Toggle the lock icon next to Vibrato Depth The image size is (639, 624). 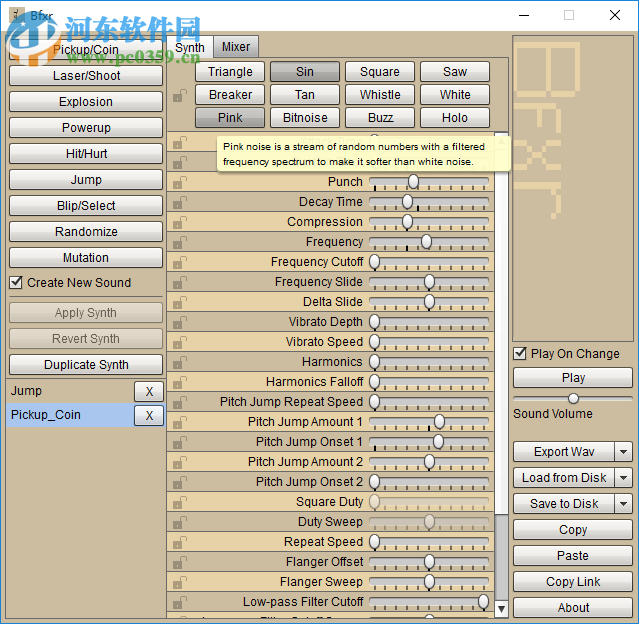[x=180, y=322]
